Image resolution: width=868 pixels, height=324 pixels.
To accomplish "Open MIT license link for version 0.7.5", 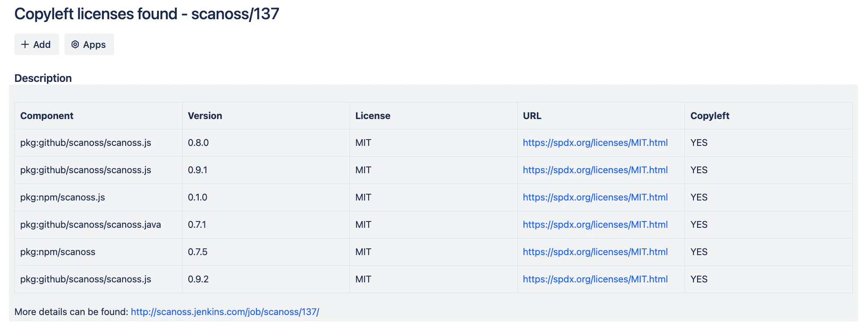I will pos(595,252).
